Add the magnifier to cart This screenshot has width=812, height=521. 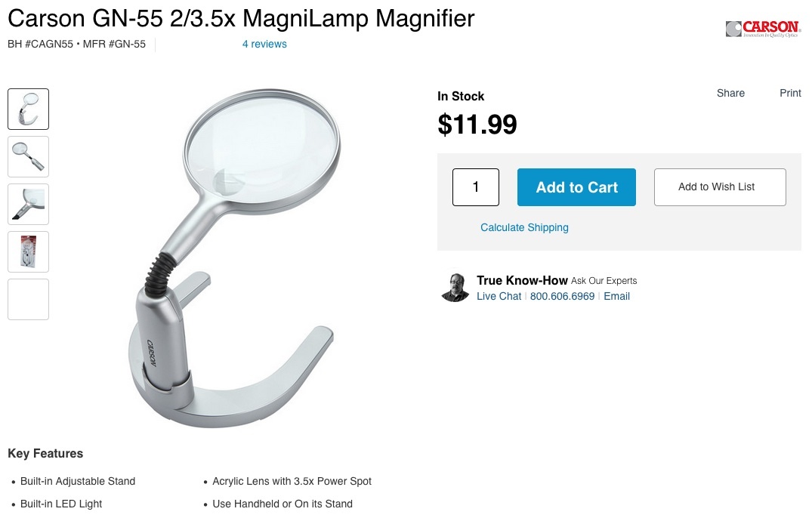click(576, 187)
